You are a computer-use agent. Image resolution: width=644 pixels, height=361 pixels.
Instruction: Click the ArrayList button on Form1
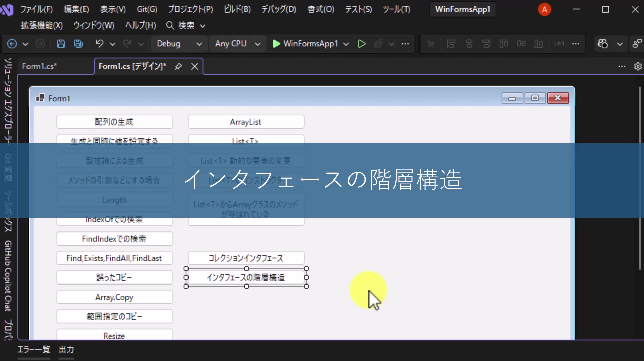click(x=246, y=122)
